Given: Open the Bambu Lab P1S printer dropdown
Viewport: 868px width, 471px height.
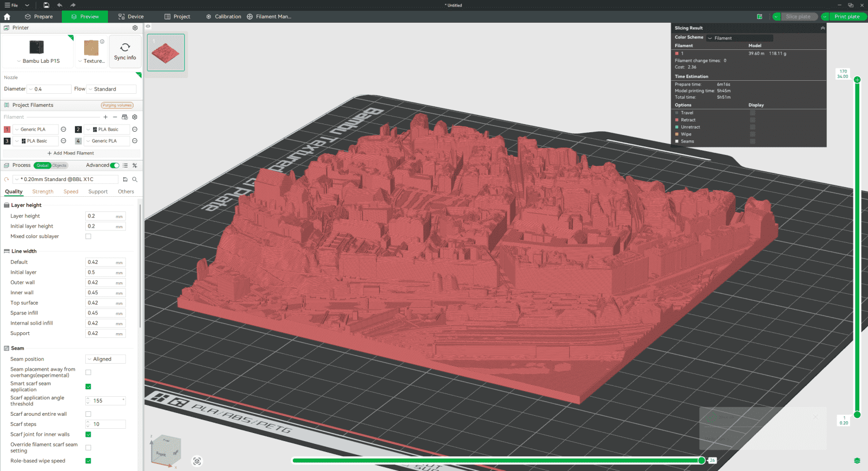Looking at the screenshot, I should pos(38,61).
